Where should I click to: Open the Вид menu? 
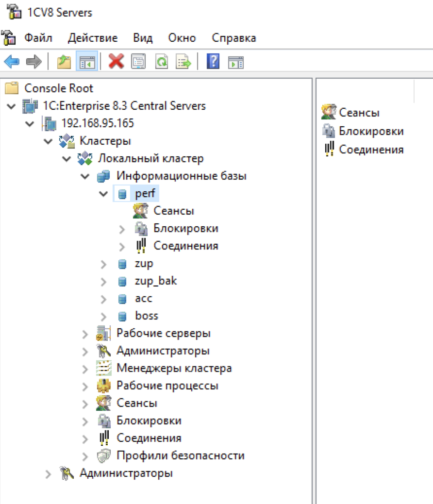pos(143,38)
